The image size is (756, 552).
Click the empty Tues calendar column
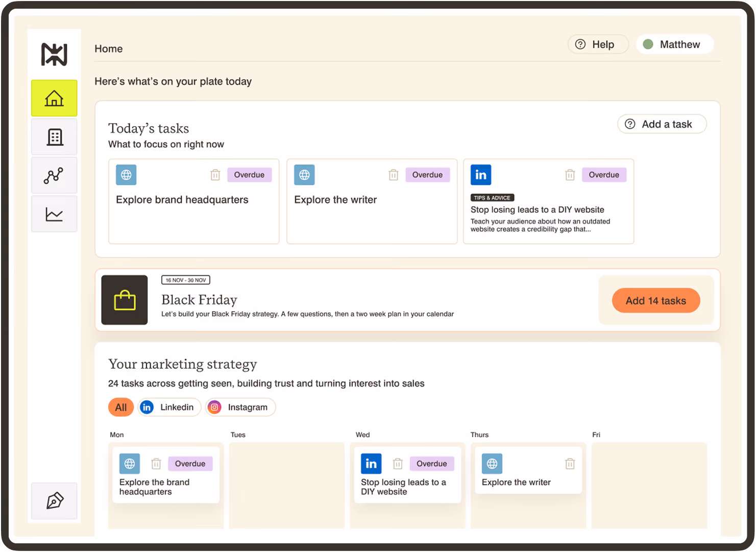tap(287, 485)
